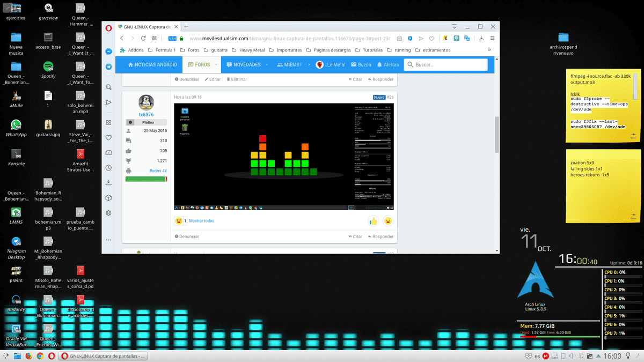Open the guvcview desktop icon

pos(48,11)
